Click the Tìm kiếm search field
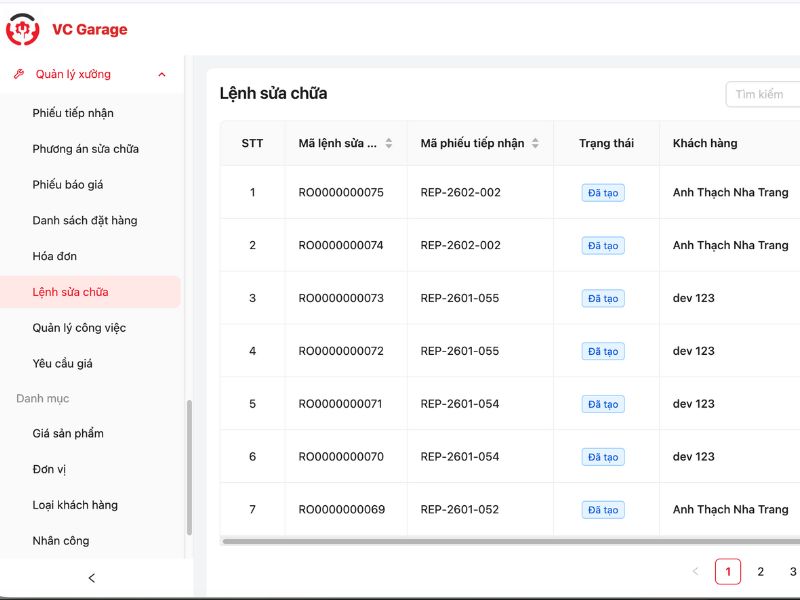The image size is (800, 600). [x=765, y=94]
